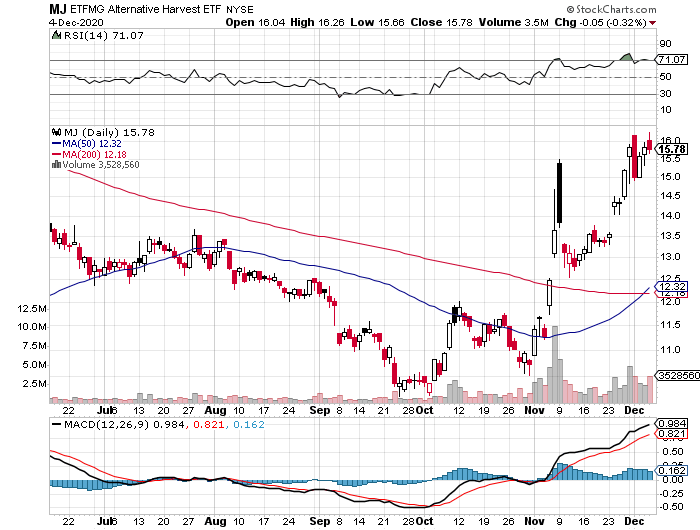Click the RSI(14) 71.07 panel label

(104, 35)
